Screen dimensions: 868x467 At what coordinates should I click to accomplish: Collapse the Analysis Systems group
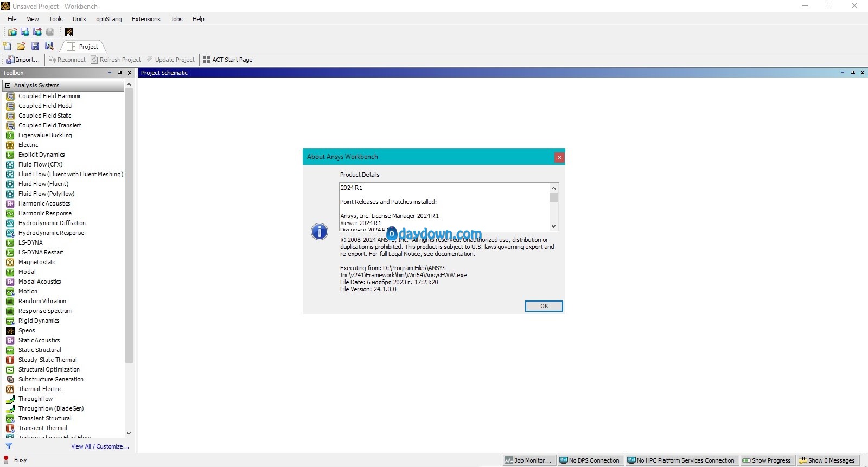8,85
